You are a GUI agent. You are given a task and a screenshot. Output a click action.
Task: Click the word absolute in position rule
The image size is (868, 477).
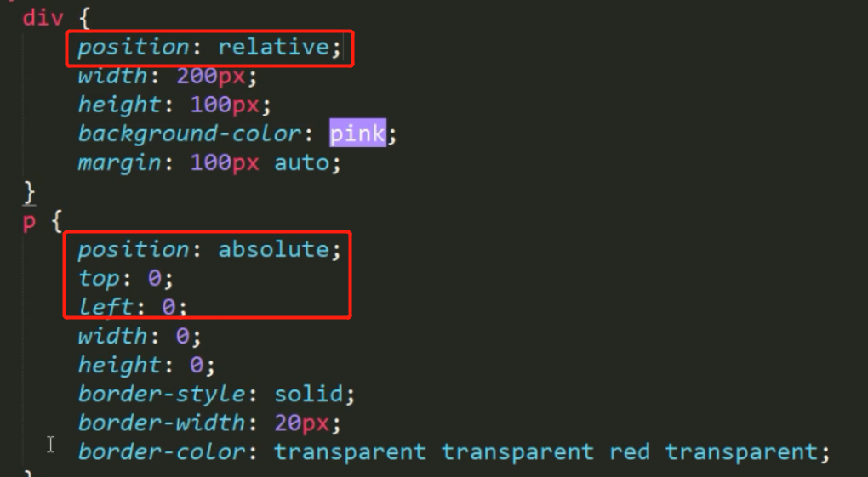[273, 250]
